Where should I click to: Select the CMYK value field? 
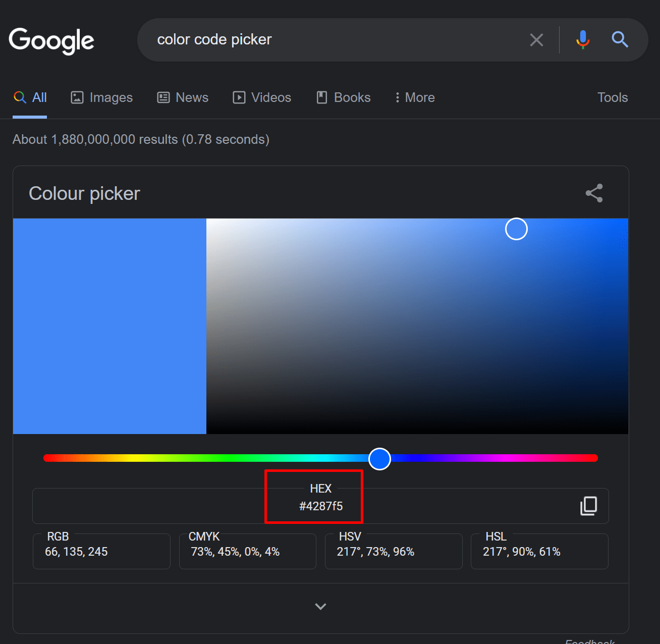point(247,552)
